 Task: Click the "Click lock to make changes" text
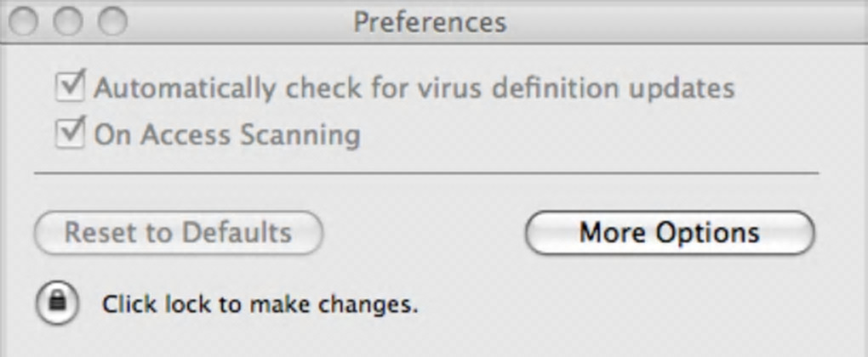click(x=260, y=303)
